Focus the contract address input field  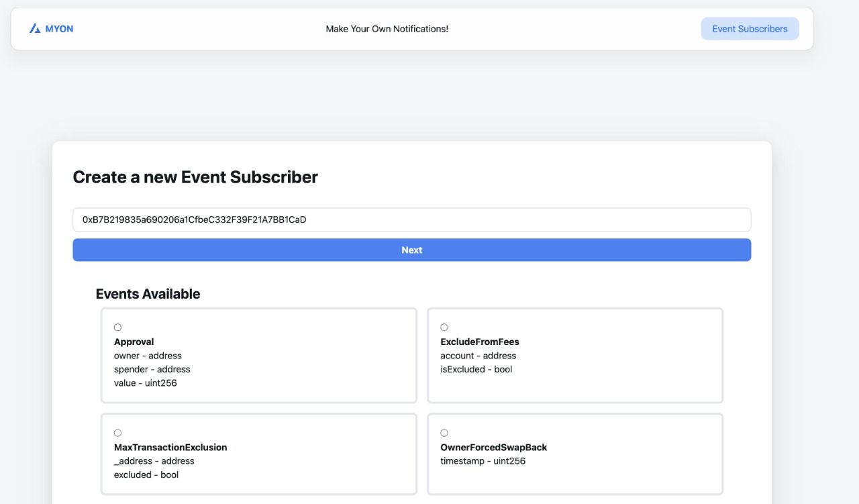pos(412,219)
